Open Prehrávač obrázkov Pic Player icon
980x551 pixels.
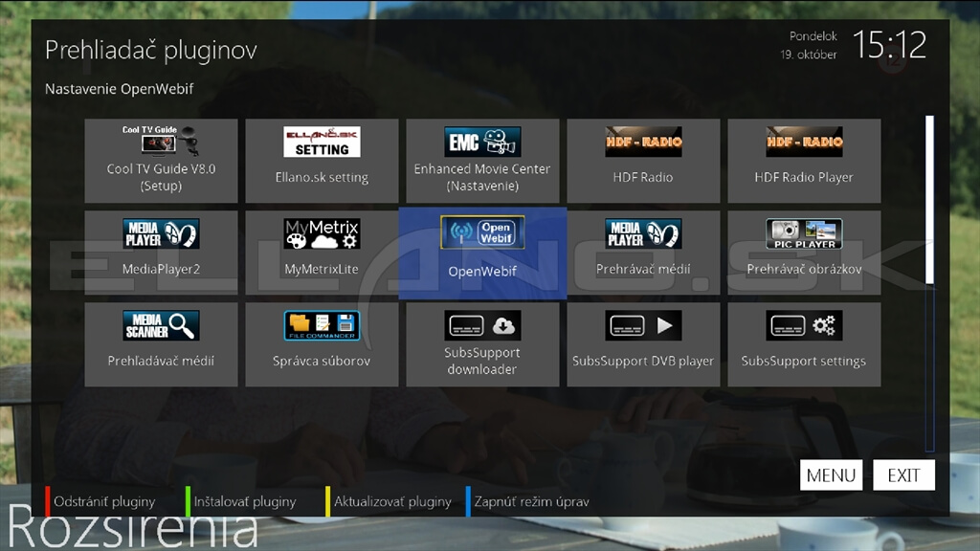(804, 233)
